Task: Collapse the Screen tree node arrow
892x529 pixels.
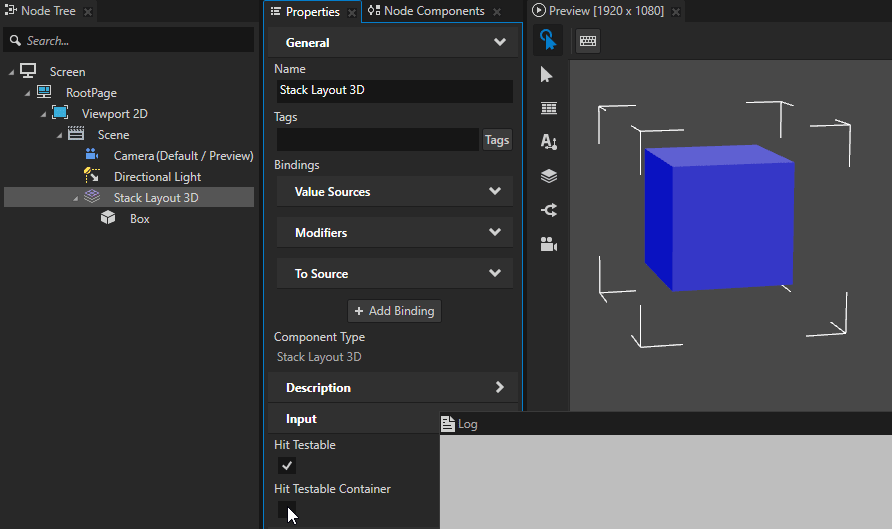Action: coord(11,72)
